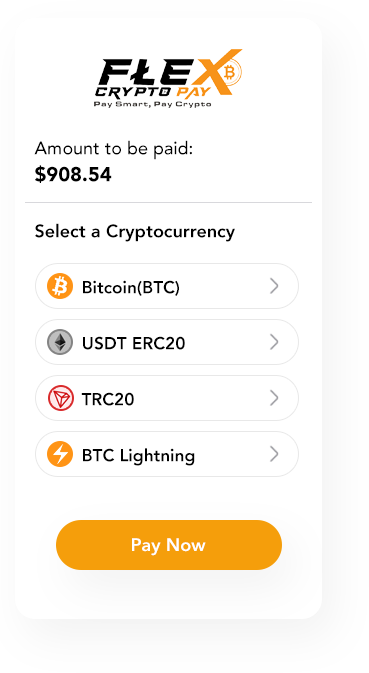Choose the USDT ERC20 label
The image size is (369, 673).
[133, 343]
